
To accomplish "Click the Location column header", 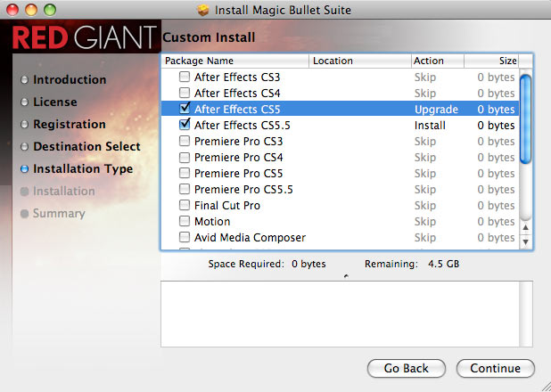I will coord(360,61).
